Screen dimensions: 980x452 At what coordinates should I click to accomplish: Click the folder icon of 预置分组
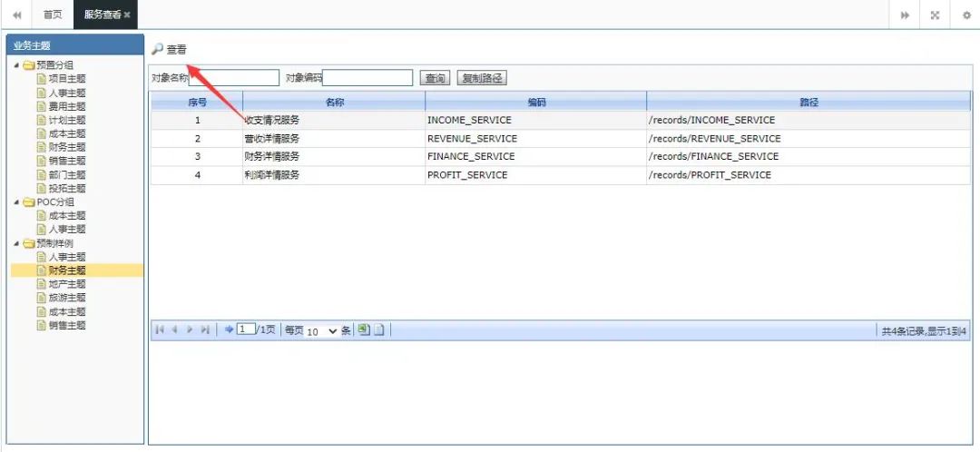[29, 65]
